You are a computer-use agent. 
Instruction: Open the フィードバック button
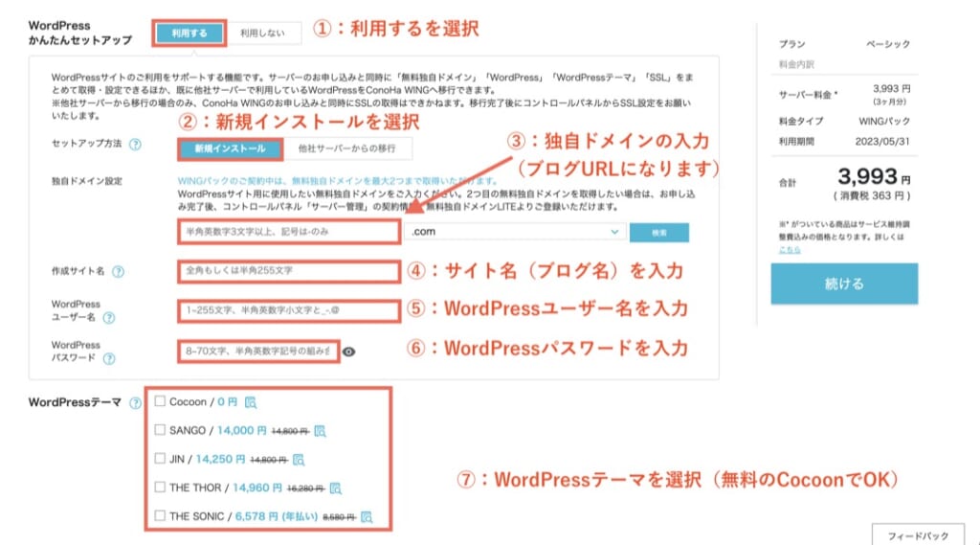coord(918,536)
